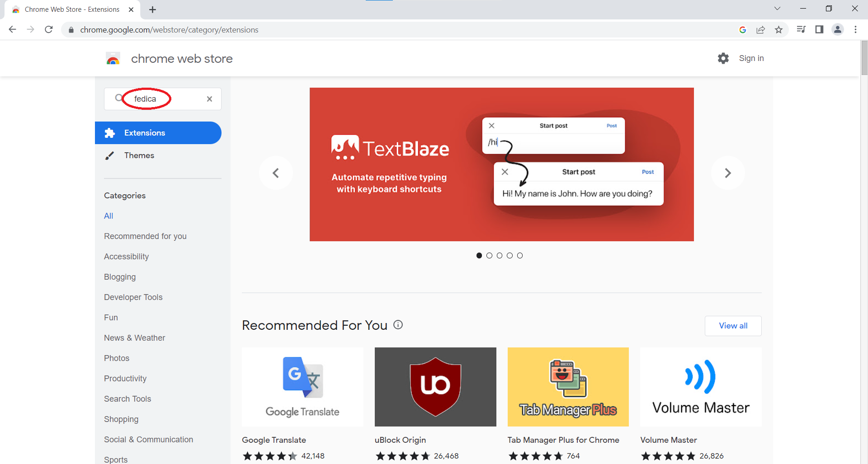Open the Chrome side panel

[x=819, y=30]
